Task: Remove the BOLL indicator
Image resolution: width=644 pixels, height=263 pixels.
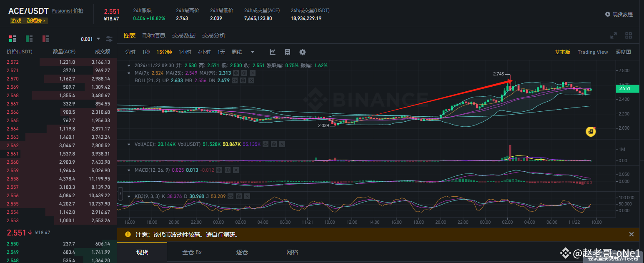Action: tap(252, 80)
